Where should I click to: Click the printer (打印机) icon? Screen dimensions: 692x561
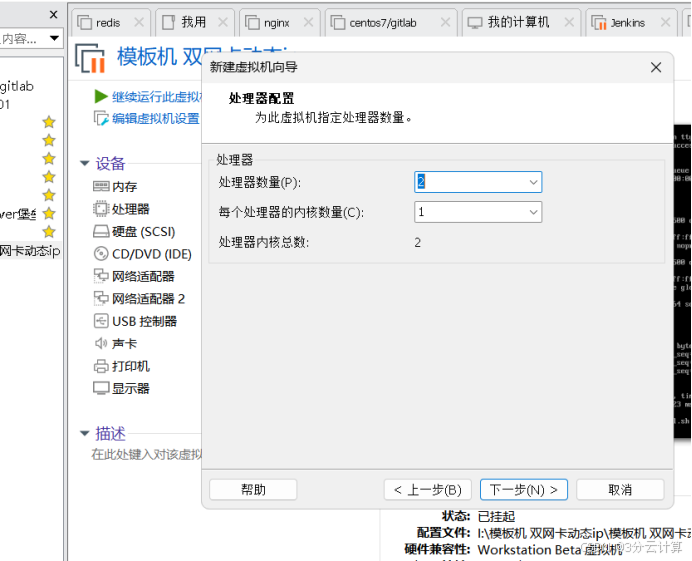click(100, 366)
